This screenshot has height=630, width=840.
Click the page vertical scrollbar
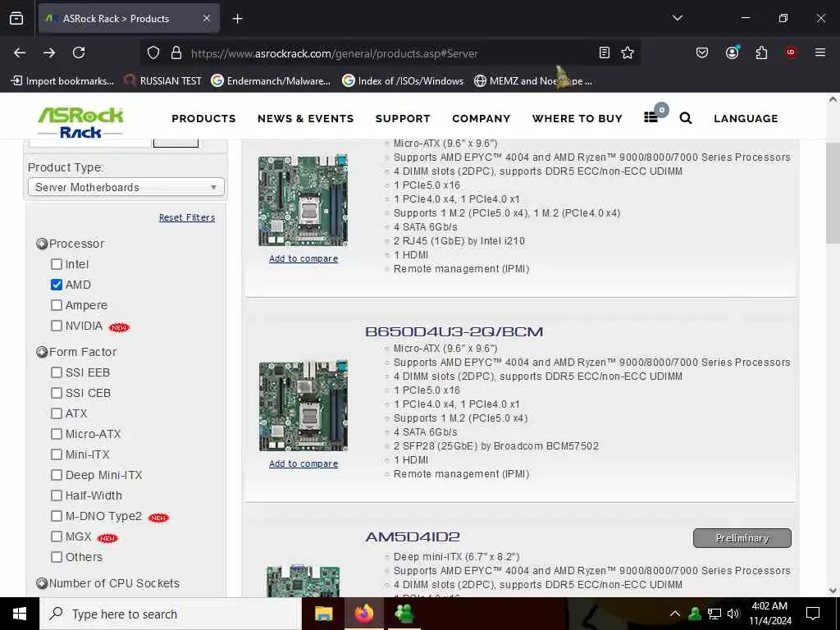[x=833, y=193]
